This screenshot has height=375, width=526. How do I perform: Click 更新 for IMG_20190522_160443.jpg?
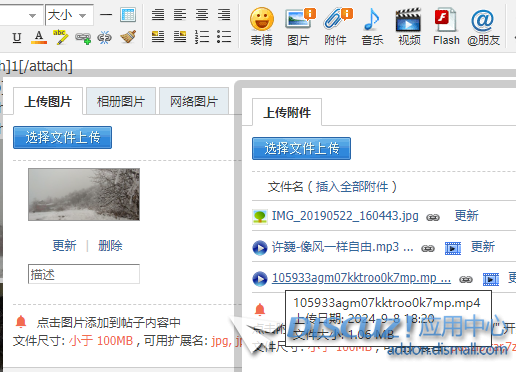point(466,216)
